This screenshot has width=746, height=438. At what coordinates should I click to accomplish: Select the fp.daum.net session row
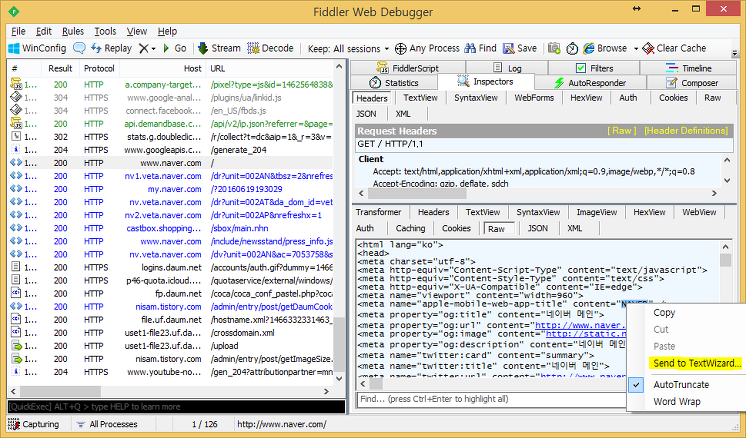(170, 294)
